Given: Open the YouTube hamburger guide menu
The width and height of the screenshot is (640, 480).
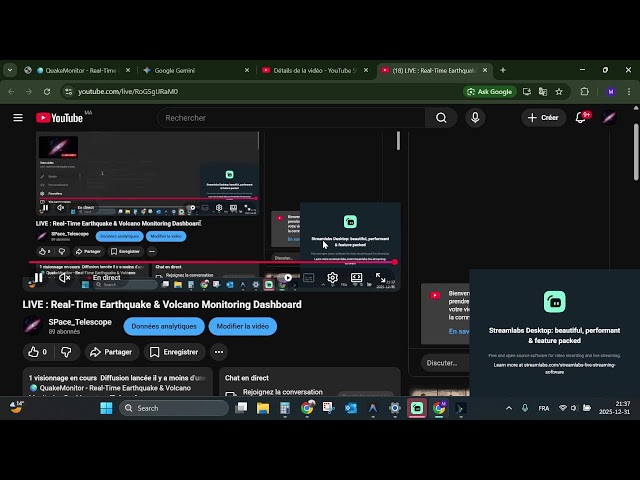Looking at the screenshot, I should 18,117.
